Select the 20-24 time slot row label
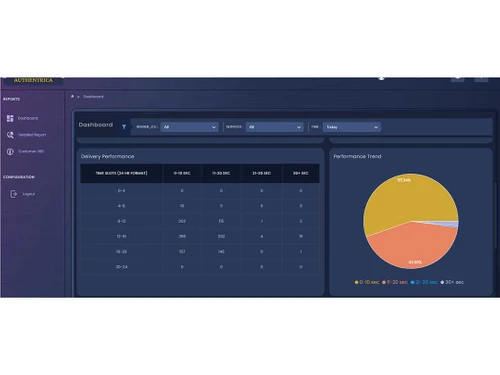 (121, 267)
